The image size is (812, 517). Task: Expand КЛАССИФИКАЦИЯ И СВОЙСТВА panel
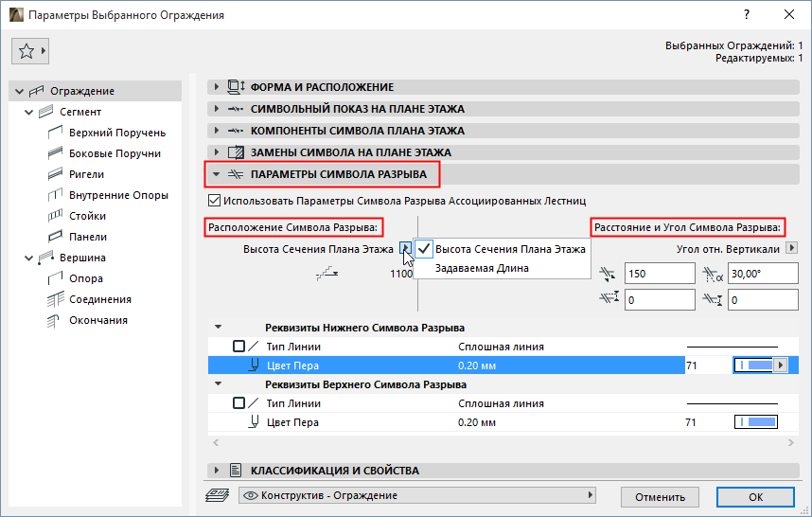click(x=217, y=471)
